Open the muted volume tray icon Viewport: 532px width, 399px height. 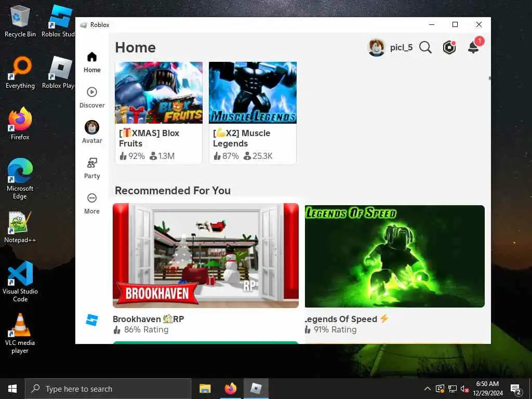pyautogui.click(x=464, y=389)
